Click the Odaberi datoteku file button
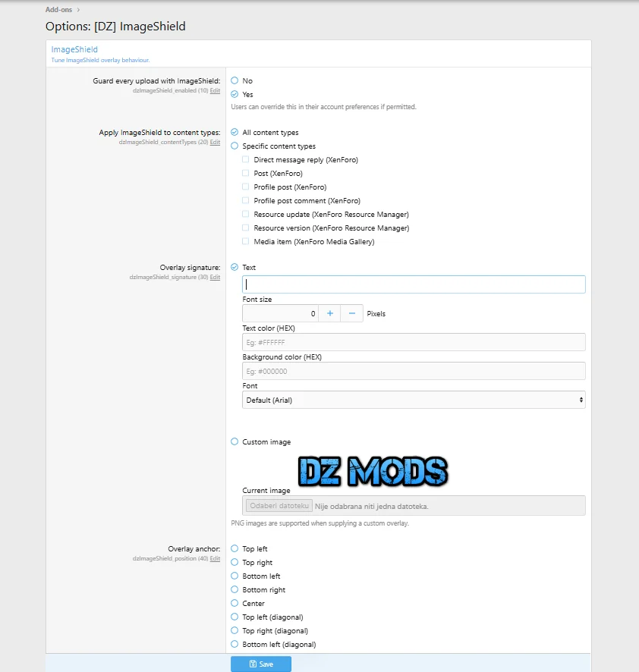639x672 pixels. pos(279,506)
